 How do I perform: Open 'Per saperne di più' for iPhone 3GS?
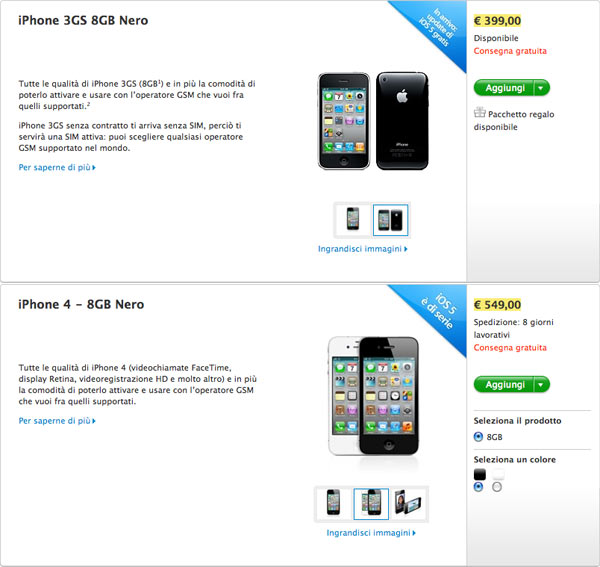click(x=57, y=167)
